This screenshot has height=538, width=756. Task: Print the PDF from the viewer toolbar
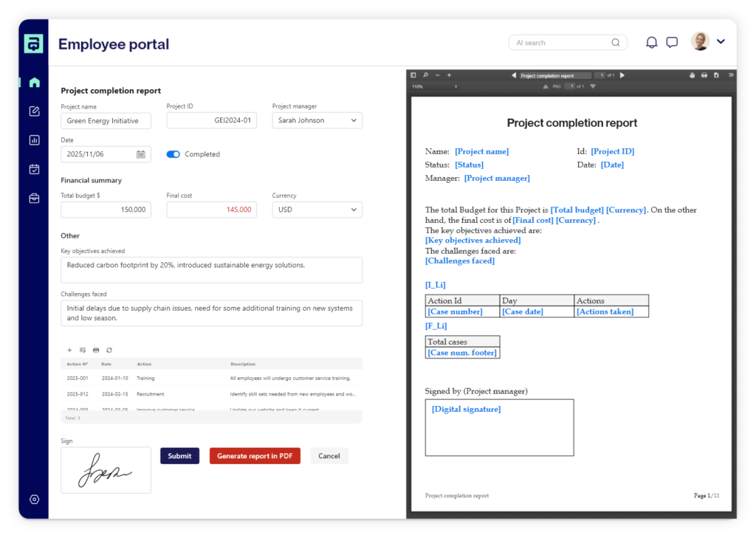point(704,75)
